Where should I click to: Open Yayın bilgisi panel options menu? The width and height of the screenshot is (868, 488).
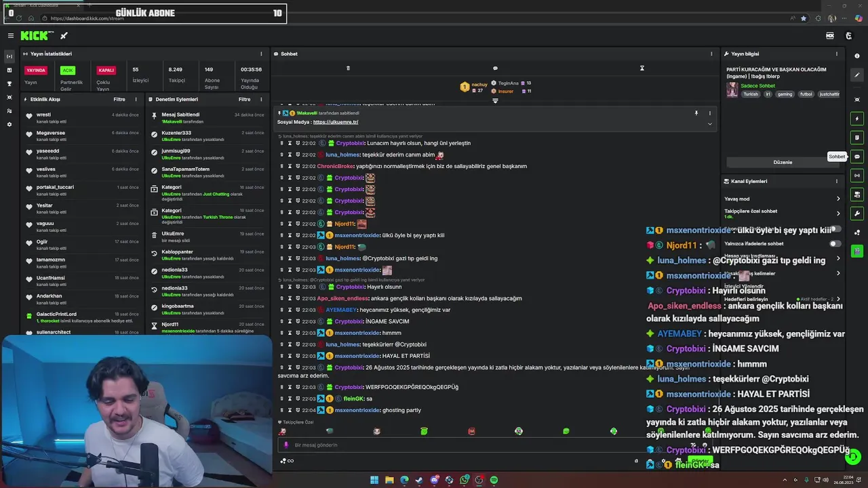click(x=837, y=54)
